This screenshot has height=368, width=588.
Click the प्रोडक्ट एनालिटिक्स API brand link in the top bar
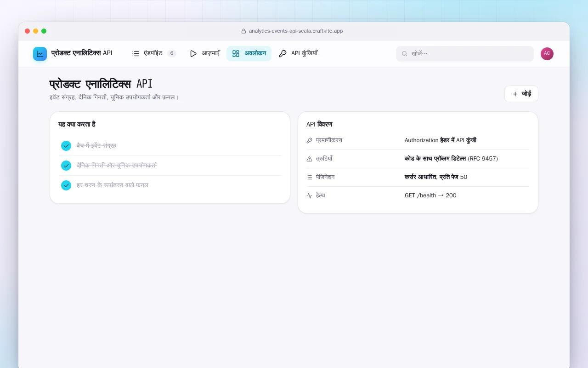coord(73,54)
